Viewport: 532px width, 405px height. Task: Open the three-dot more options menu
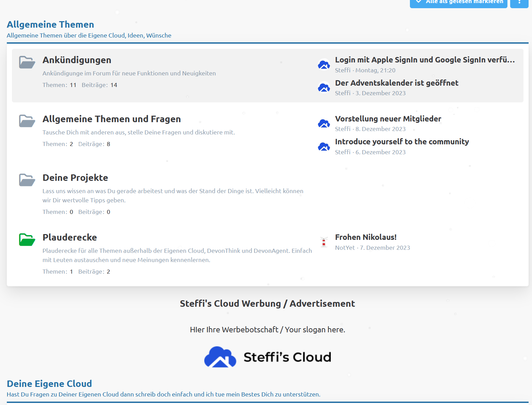[x=519, y=2]
